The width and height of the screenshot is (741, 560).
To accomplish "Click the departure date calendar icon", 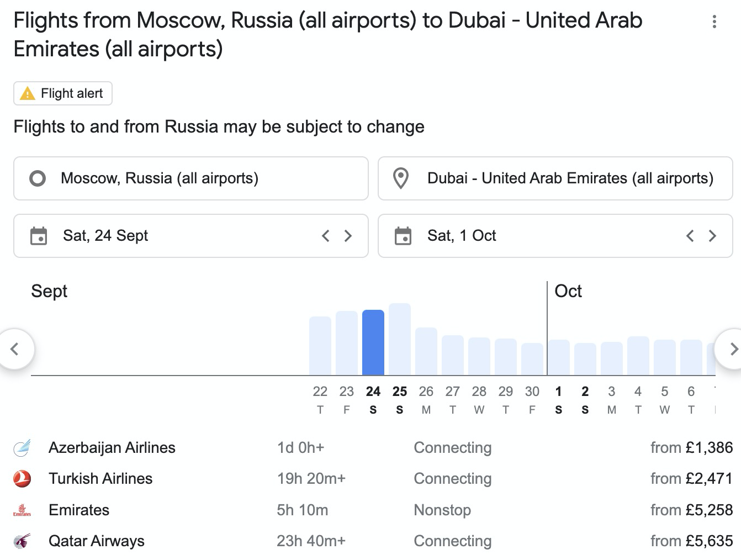I will click(x=39, y=236).
